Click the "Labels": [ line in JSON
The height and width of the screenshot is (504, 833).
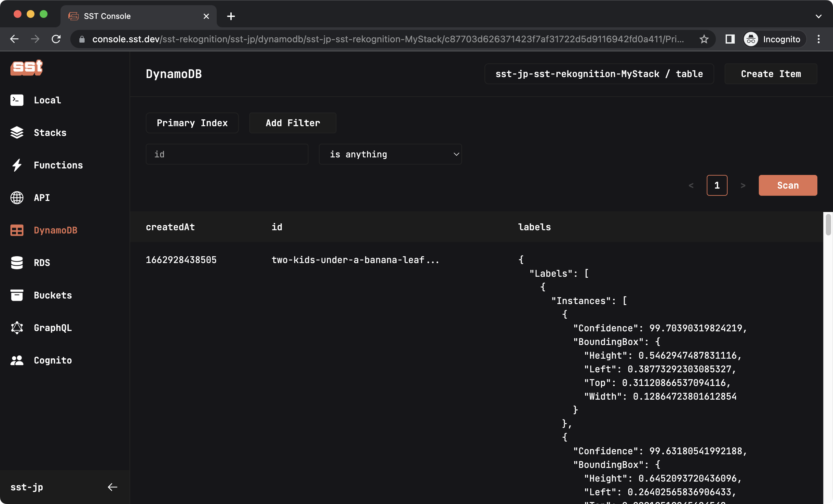[x=559, y=273]
